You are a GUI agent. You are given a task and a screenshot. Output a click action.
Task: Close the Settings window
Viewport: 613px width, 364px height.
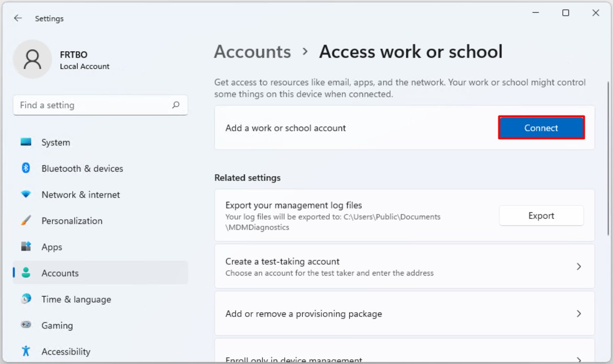point(596,13)
